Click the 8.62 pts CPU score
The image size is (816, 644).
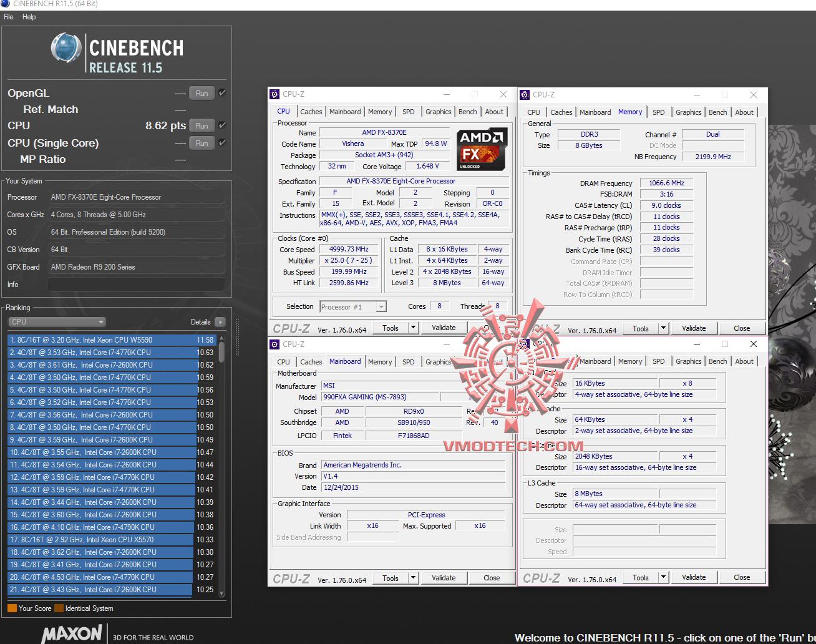tap(165, 125)
